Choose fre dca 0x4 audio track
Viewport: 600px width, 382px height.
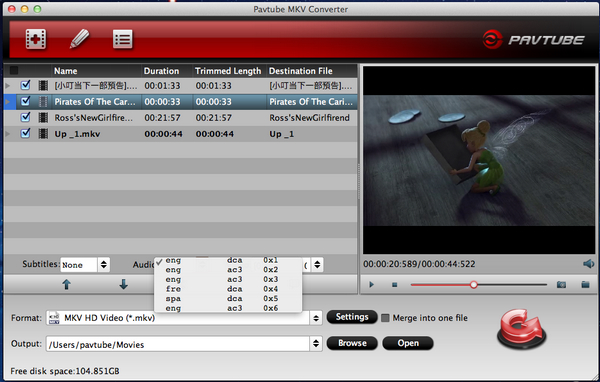tap(228, 289)
